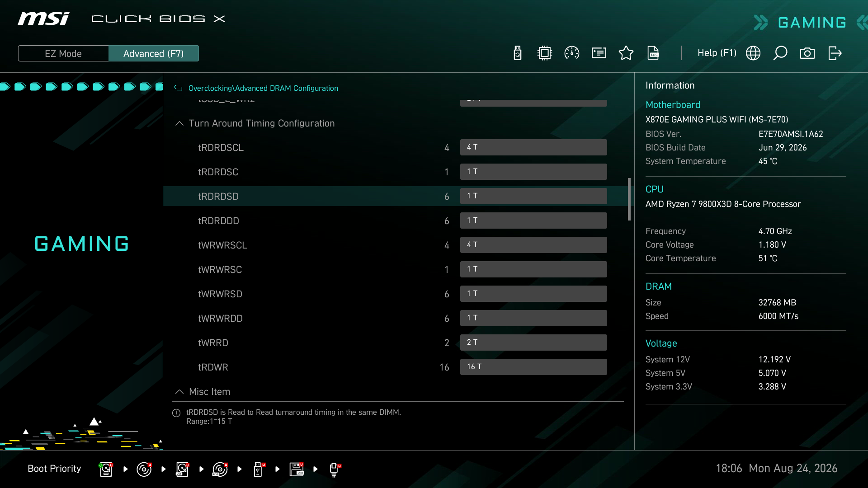Select the USB flash key boot icon

pos(259,469)
